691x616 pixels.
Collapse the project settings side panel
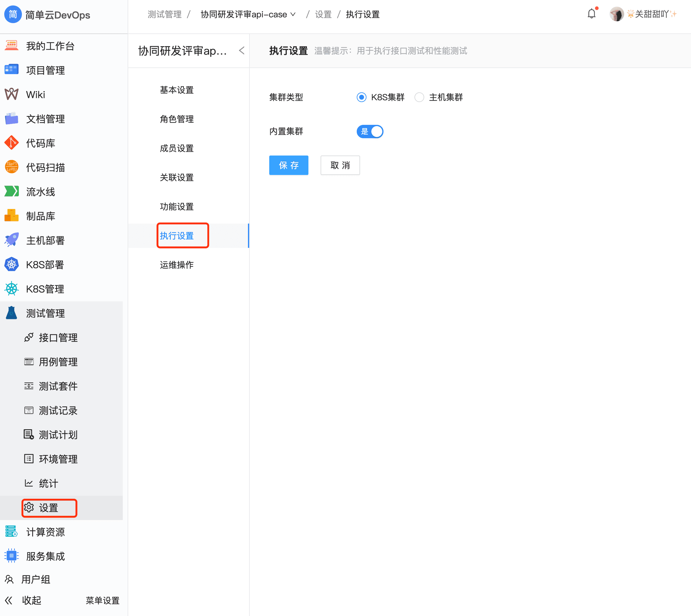tap(241, 50)
